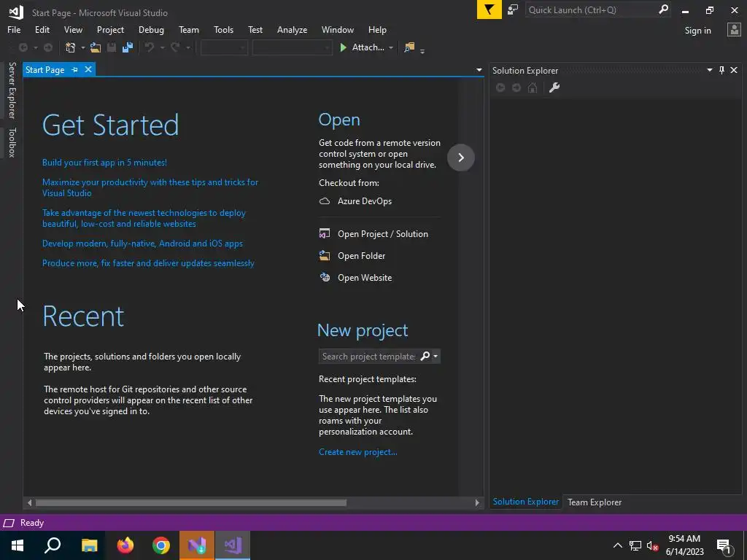Click Build your first app in 5 minutes

coord(104,163)
